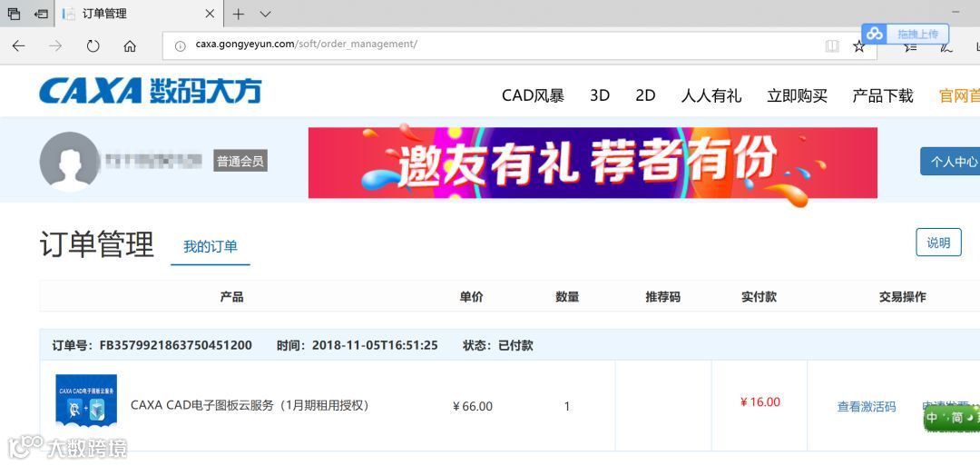This screenshot has height=466, width=980.
Task: Refresh the page with reload icon
Action: tap(93, 45)
